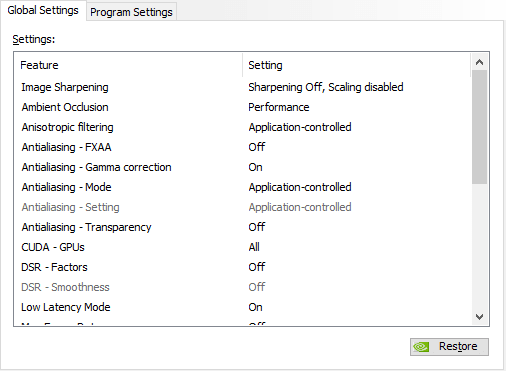
Task: Click the vertical scrollbar thumb
Action: (479, 127)
